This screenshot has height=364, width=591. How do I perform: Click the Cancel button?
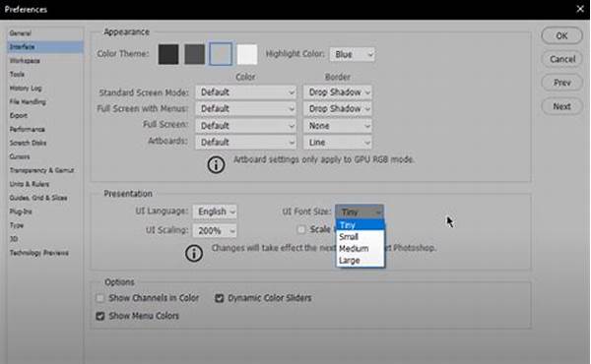click(561, 59)
